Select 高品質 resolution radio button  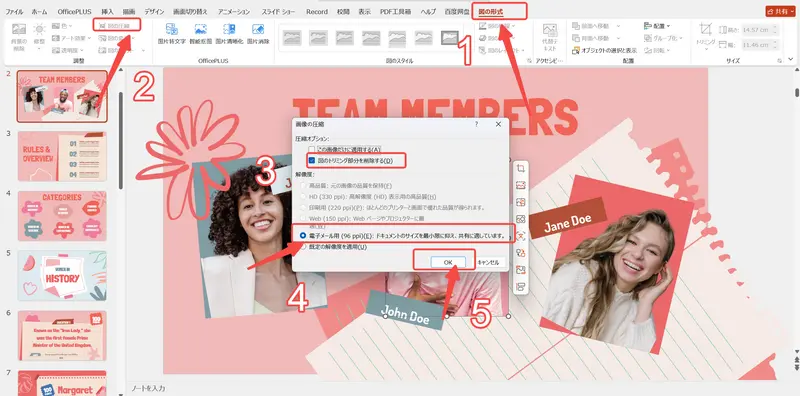[x=304, y=186]
